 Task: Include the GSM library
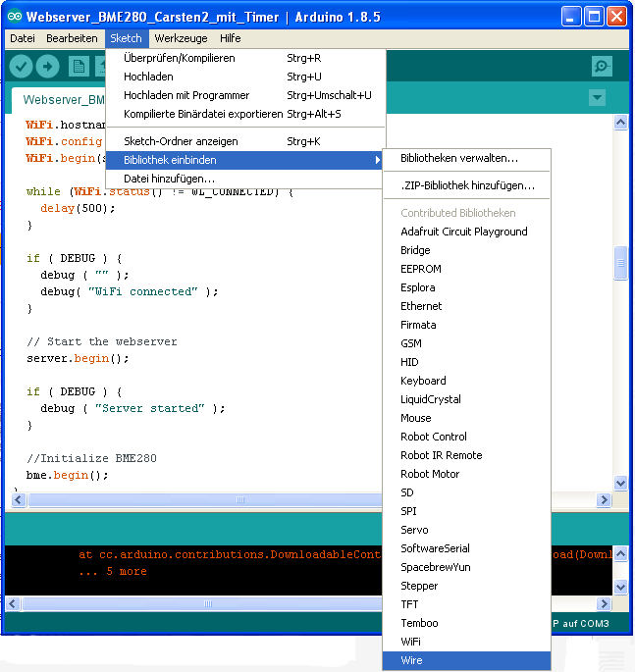click(x=466, y=343)
